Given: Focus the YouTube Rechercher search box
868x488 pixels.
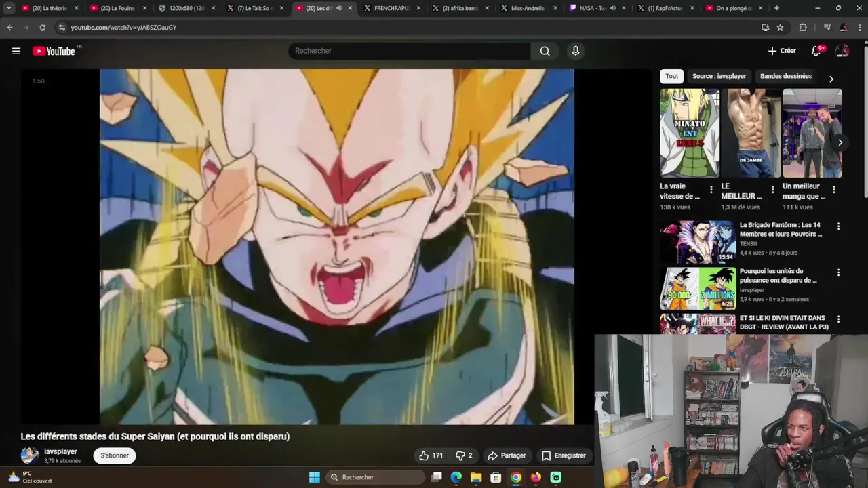Looking at the screenshot, I should pos(410,51).
